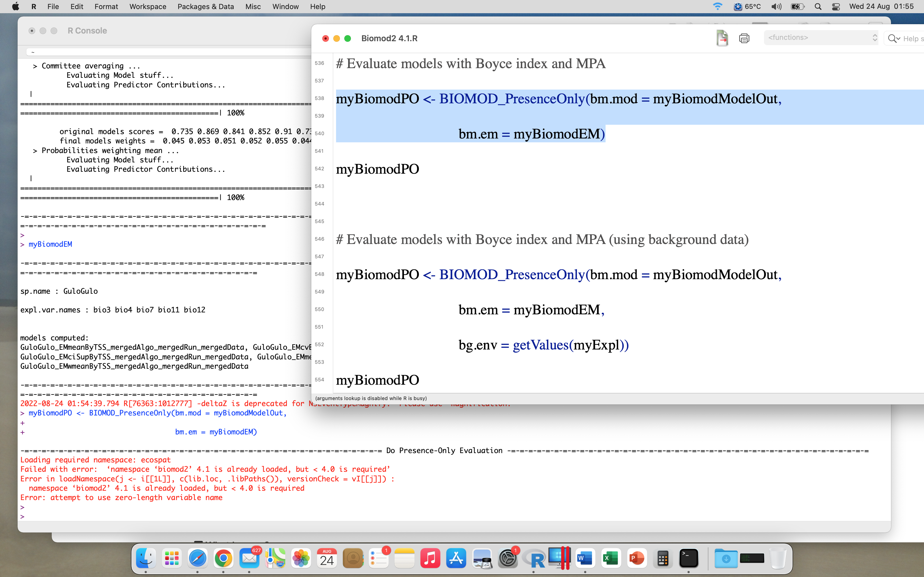Image resolution: width=924 pixels, height=577 pixels.
Task: Source the script via the document icon in editor toolbar
Action: 723,38
